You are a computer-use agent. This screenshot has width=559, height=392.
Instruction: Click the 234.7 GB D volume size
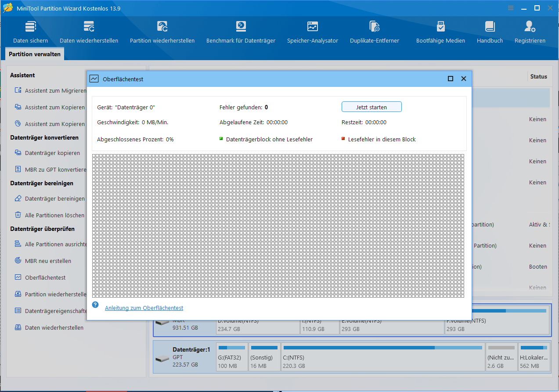click(229, 329)
